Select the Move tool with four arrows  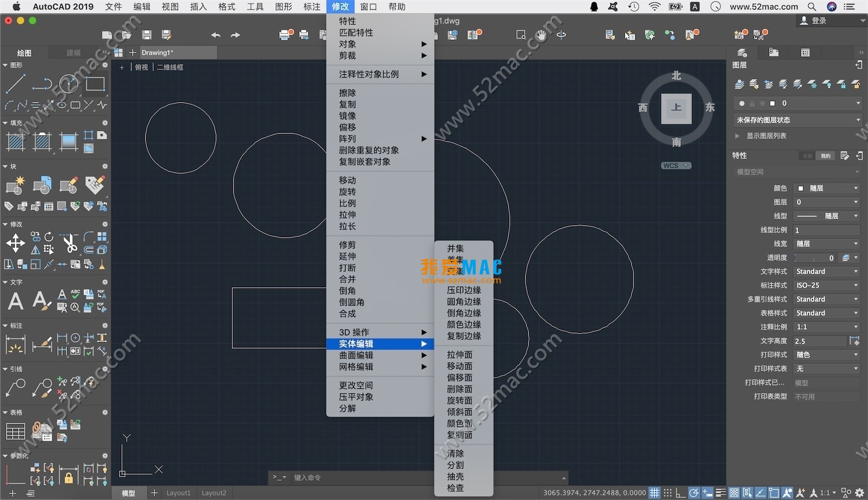point(15,244)
